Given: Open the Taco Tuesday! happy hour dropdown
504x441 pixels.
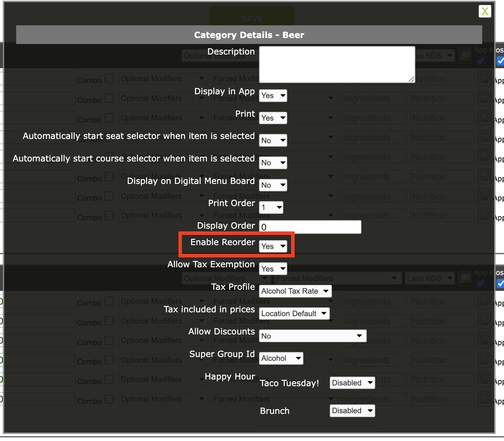Looking at the screenshot, I should click(352, 383).
